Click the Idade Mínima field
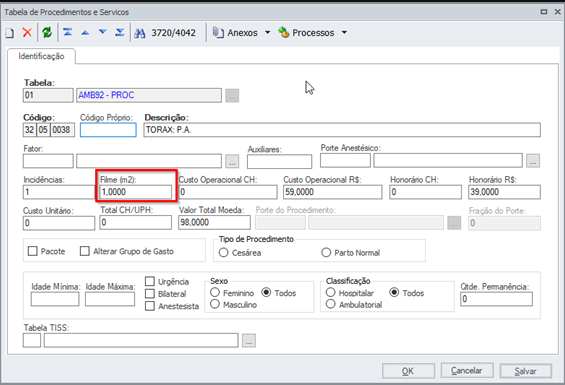The image size is (565, 385). click(55, 299)
